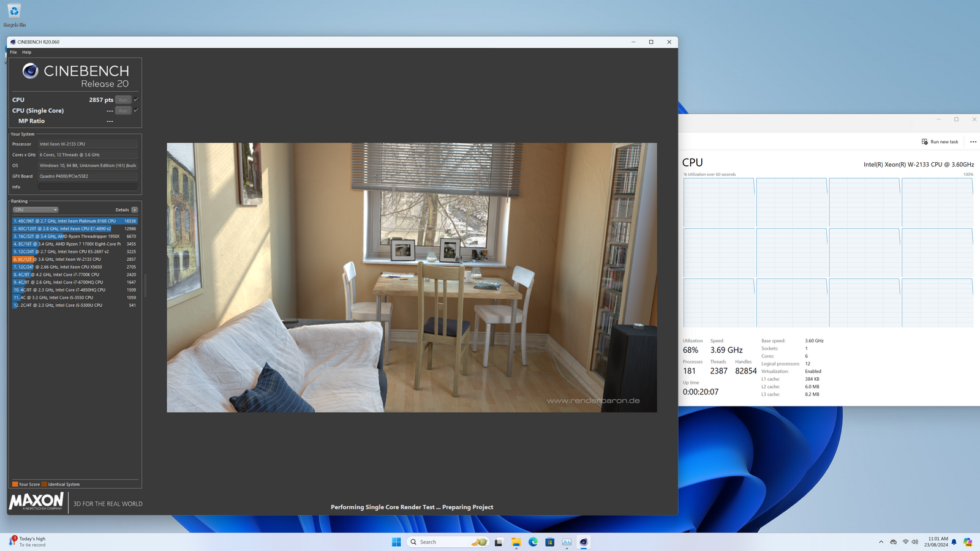Select ranking row Intel Core i7-4850HQ CPU

click(x=75, y=290)
